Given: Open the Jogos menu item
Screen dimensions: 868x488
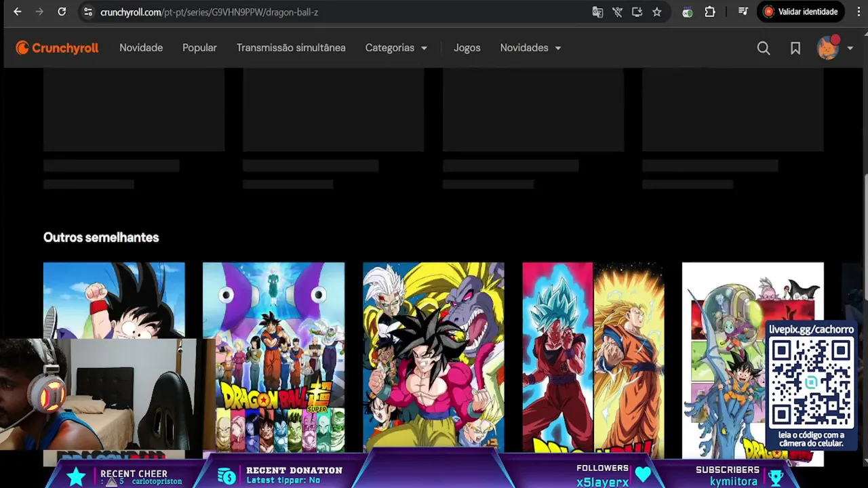Looking at the screenshot, I should (x=467, y=47).
